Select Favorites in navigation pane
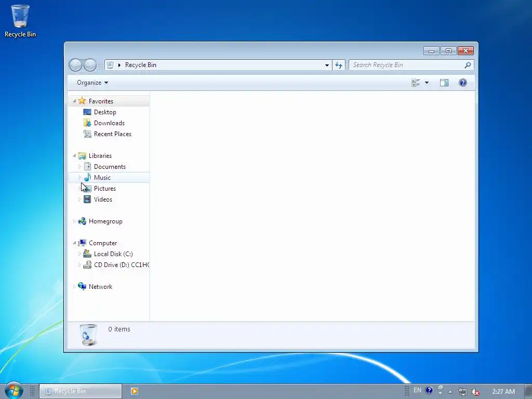This screenshot has width=532, height=399. tap(101, 101)
